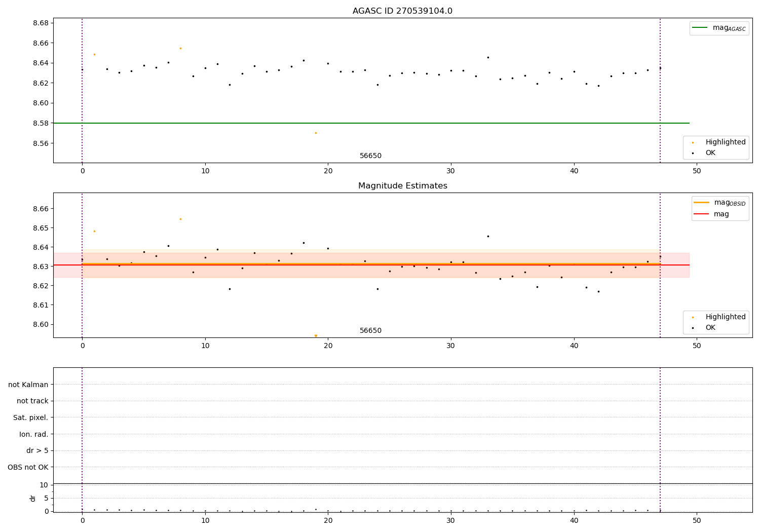Click the 8.61 y-axis tick label

[40, 305]
